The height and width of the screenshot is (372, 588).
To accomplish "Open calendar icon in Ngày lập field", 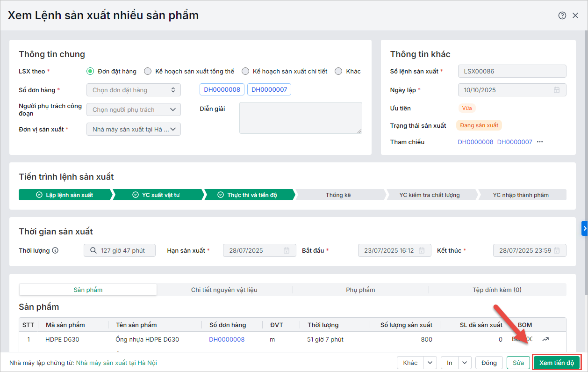I will pos(557,90).
